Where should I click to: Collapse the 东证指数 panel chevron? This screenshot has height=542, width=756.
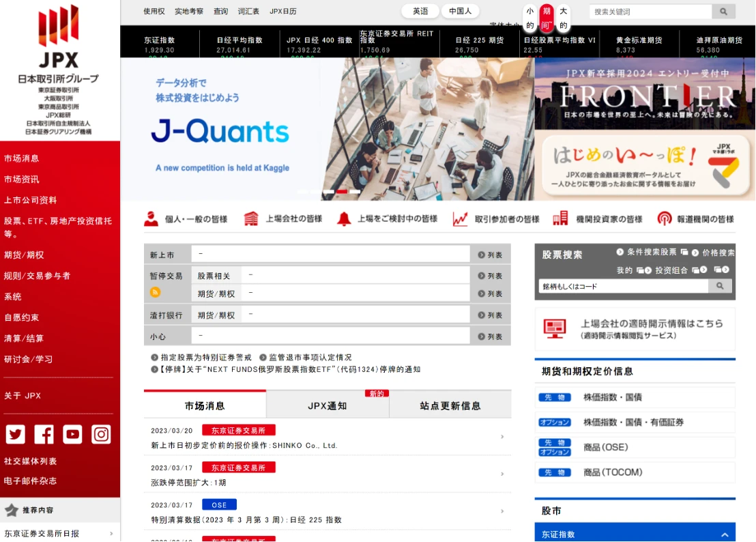[x=725, y=534]
